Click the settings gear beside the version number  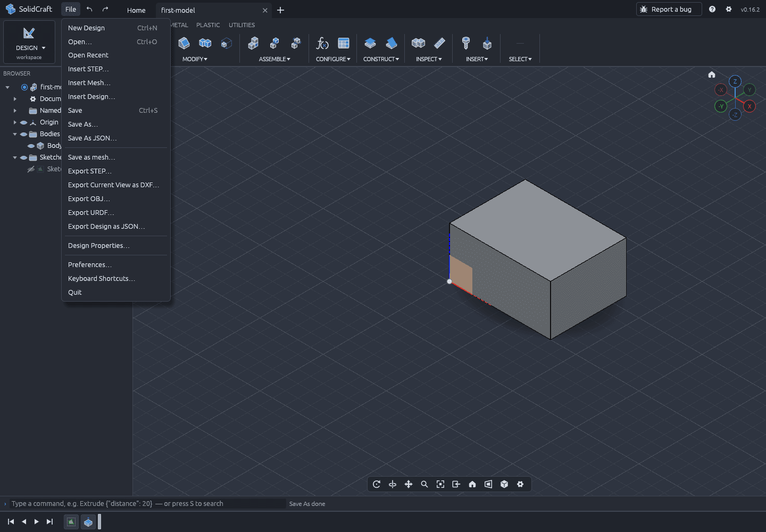pyautogui.click(x=729, y=9)
